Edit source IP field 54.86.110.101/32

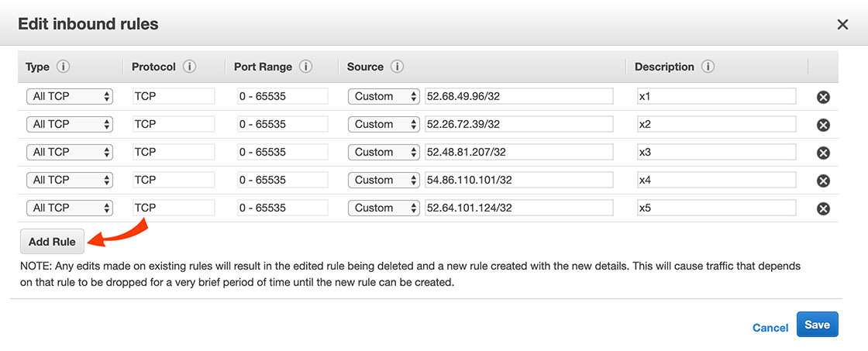[519, 180]
